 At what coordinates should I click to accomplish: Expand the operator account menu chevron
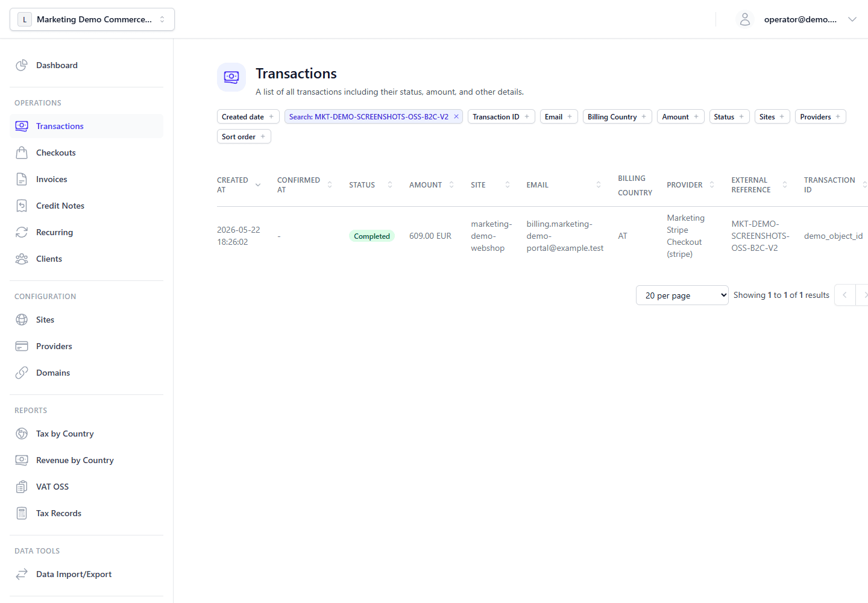pyautogui.click(x=852, y=19)
